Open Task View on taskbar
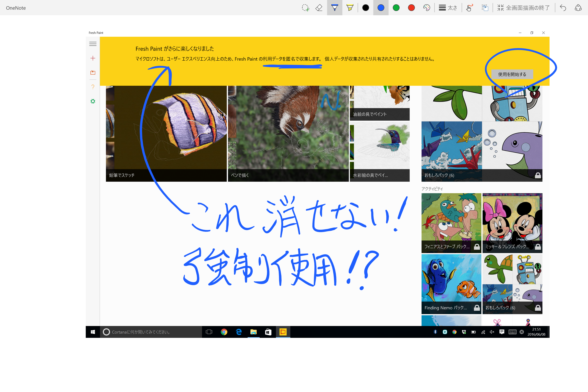This screenshot has height=392, width=588. [209, 332]
